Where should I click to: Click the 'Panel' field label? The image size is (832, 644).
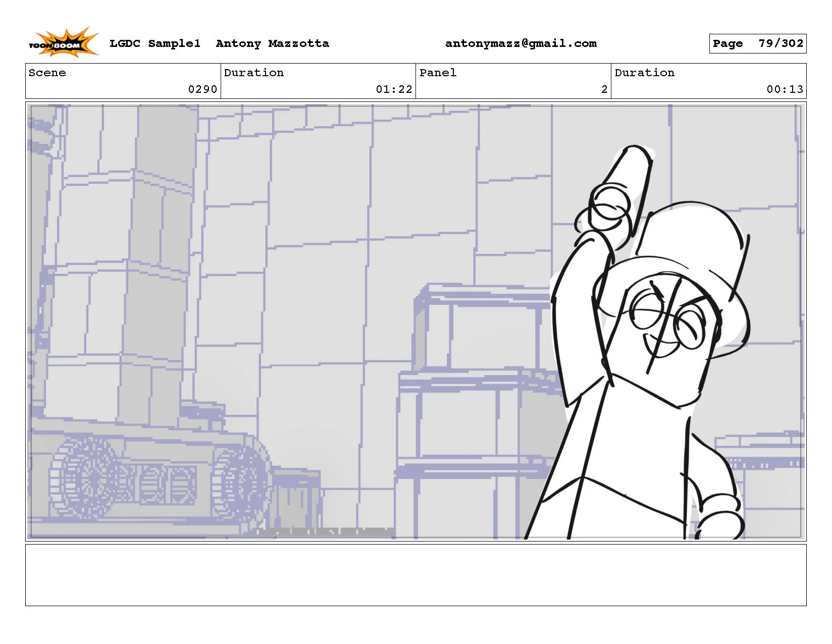[x=438, y=73]
